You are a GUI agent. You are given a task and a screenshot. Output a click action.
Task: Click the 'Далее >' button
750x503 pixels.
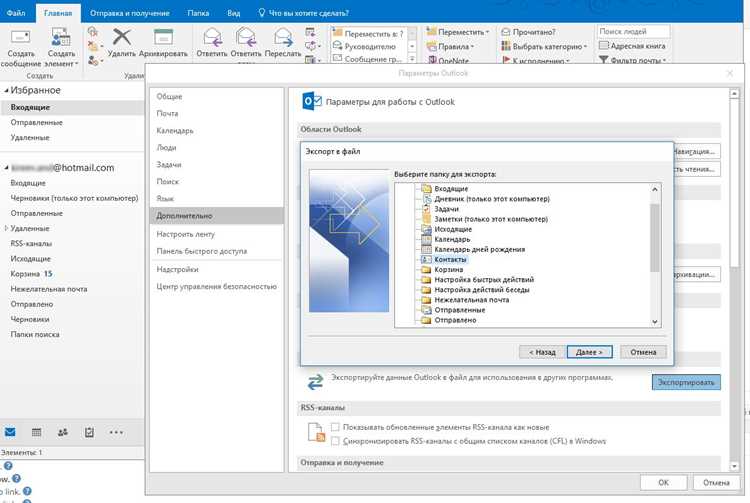[x=589, y=352]
